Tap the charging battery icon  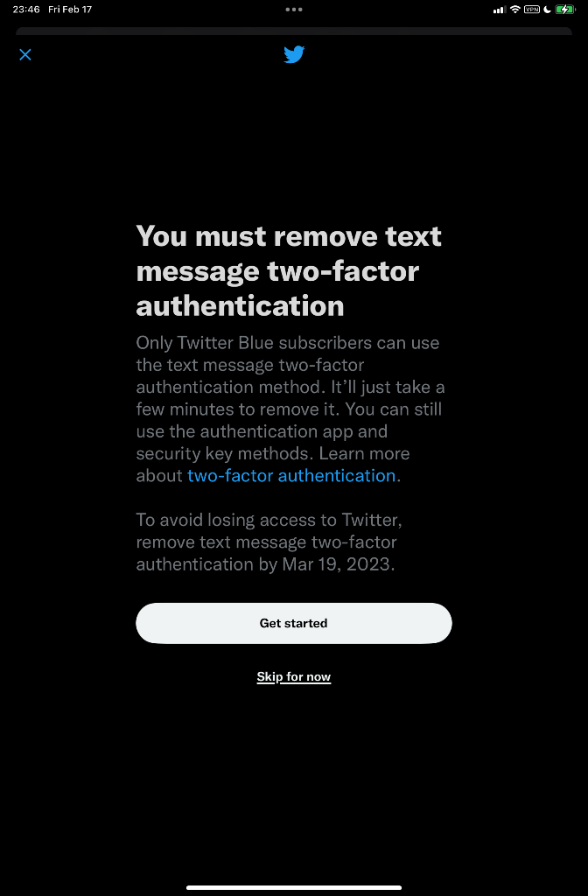tap(564, 9)
